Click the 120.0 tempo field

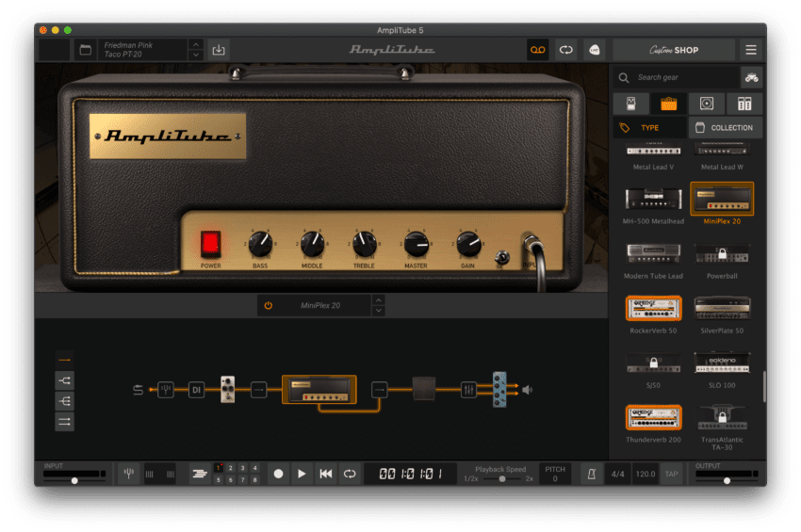pyautogui.click(x=646, y=475)
